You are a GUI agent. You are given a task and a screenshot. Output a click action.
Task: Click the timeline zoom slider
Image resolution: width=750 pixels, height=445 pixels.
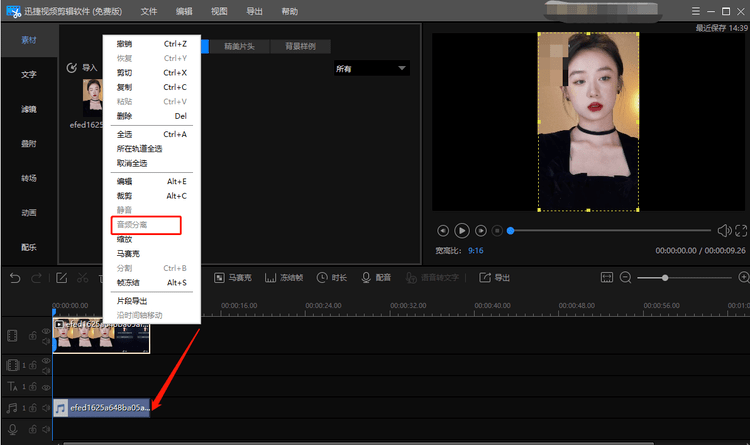tap(665, 277)
